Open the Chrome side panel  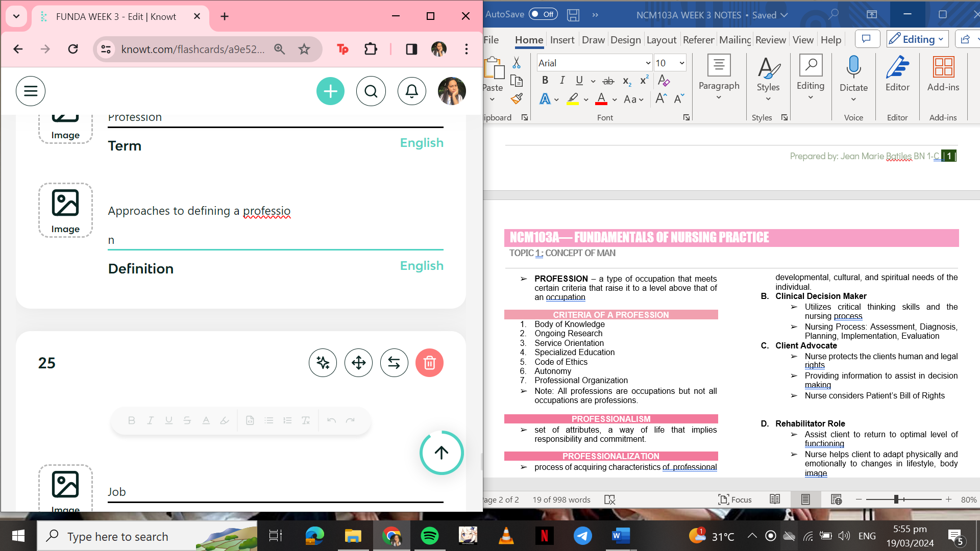(411, 49)
